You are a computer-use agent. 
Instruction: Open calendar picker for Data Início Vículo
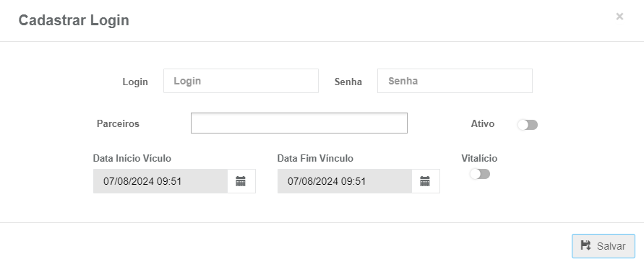[241, 181]
